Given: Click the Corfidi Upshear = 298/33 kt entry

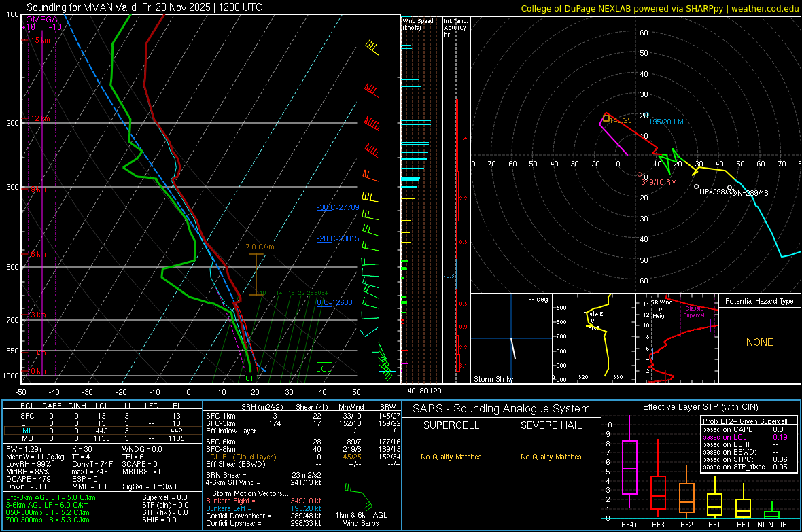Looking at the screenshot, I should pos(264,523).
